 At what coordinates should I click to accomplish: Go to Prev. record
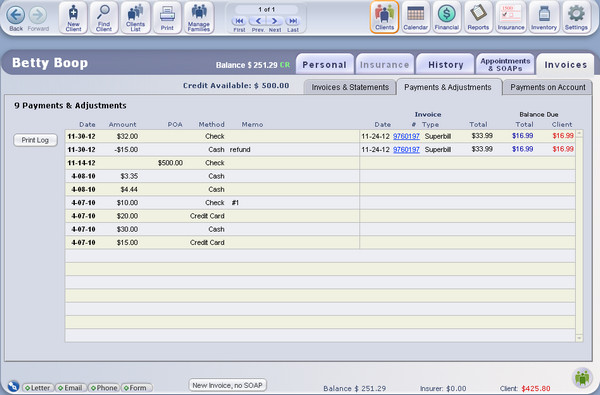pos(258,21)
